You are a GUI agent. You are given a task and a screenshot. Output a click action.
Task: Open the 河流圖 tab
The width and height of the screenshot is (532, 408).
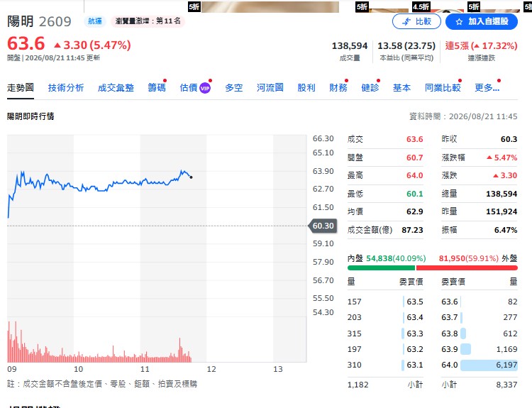click(270, 88)
